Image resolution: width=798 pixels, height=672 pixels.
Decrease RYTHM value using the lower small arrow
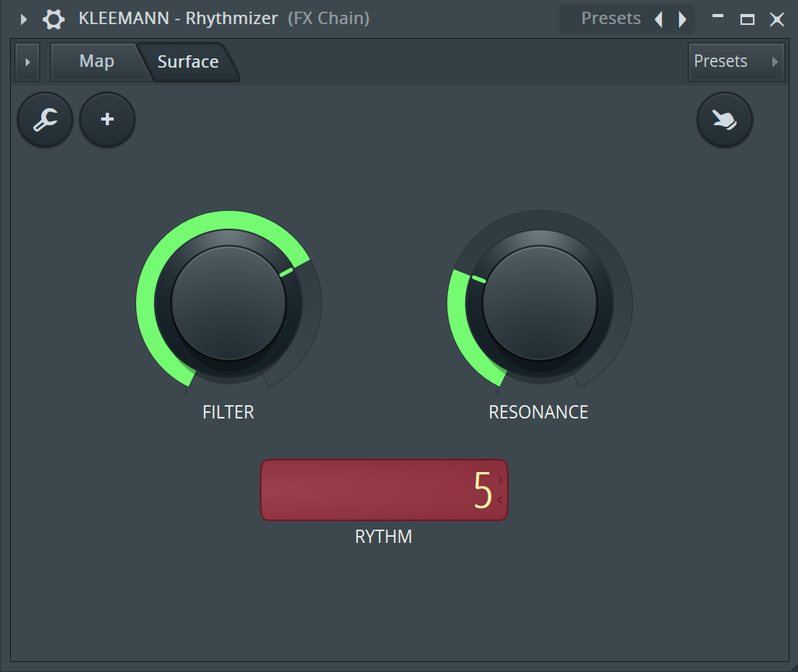point(500,499)
